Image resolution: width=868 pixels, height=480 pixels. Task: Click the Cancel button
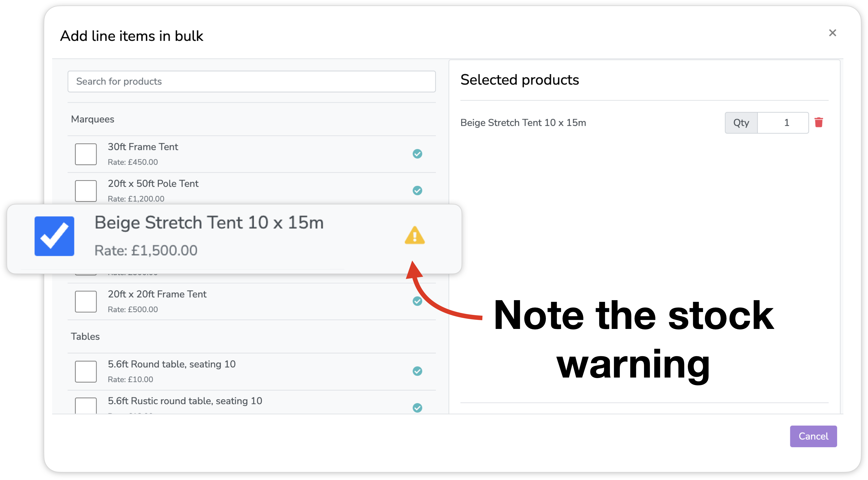(813, 436)
